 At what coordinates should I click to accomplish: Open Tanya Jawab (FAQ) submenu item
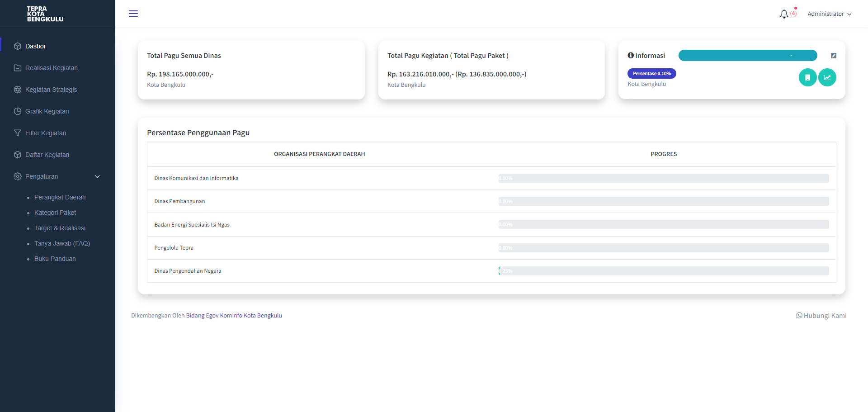pos(62,243)
